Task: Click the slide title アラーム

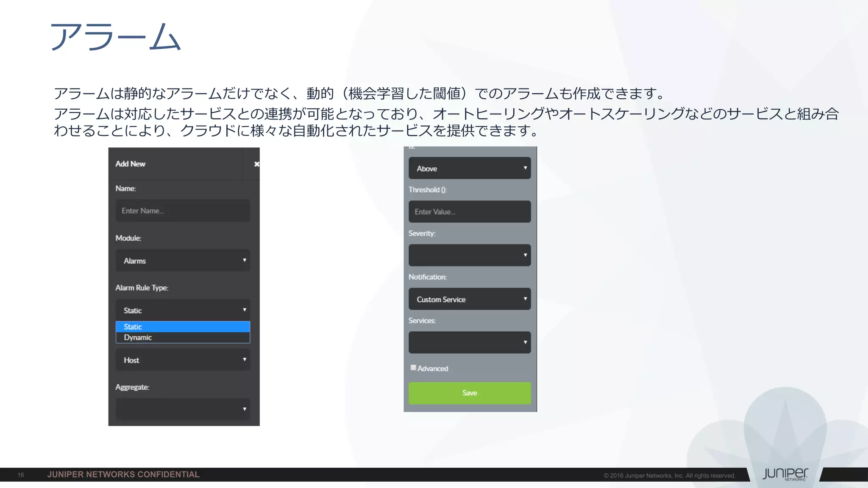Action: click(116, 37)
